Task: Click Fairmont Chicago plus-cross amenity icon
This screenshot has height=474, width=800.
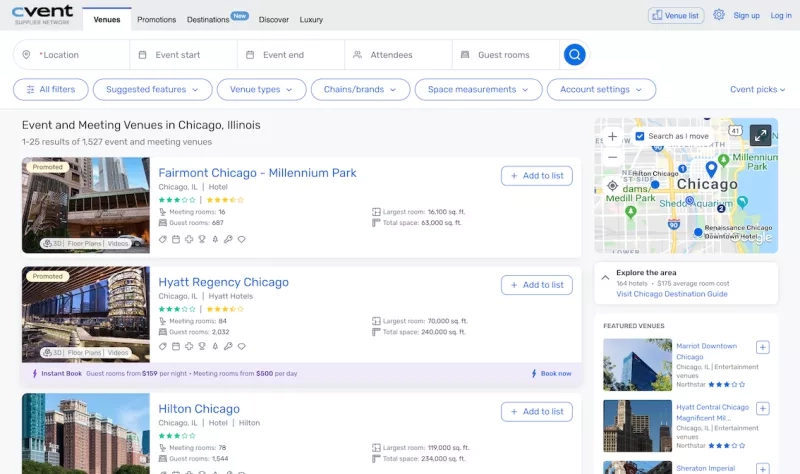Action: click(189, 239)
